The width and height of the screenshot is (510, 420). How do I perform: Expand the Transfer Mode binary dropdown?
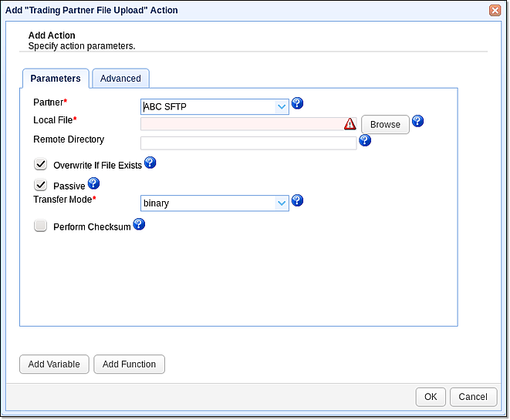[x=214, y=203]
